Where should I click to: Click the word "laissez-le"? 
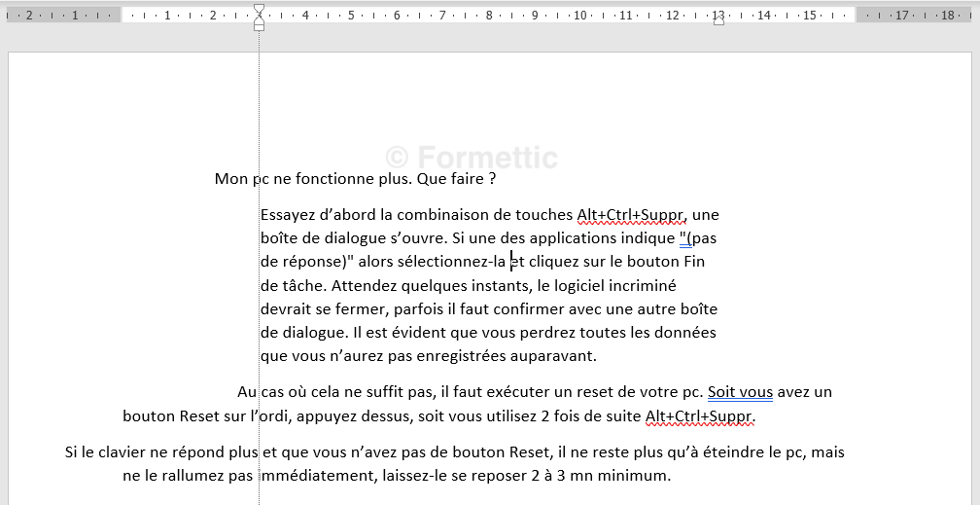coord(413,476)
